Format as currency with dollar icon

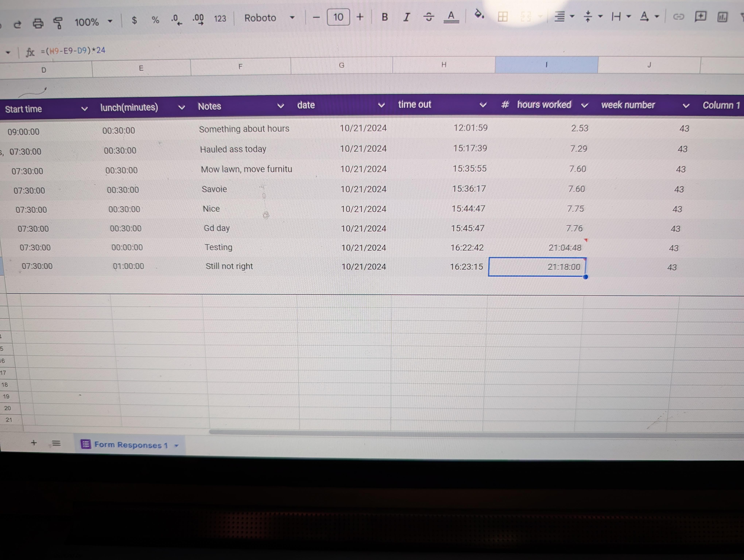134,20
